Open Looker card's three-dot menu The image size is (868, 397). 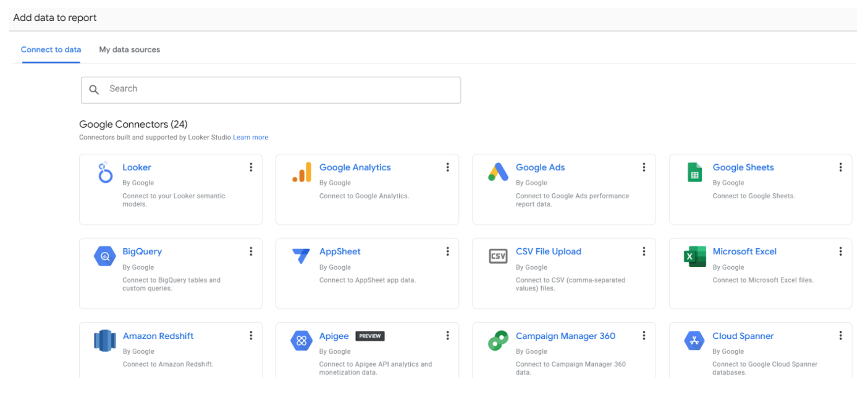251,167
